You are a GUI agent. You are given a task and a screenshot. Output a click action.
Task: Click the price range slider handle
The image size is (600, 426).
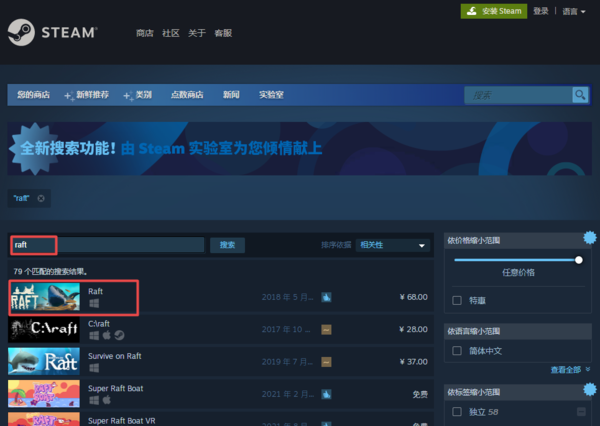tap(579, 260)
